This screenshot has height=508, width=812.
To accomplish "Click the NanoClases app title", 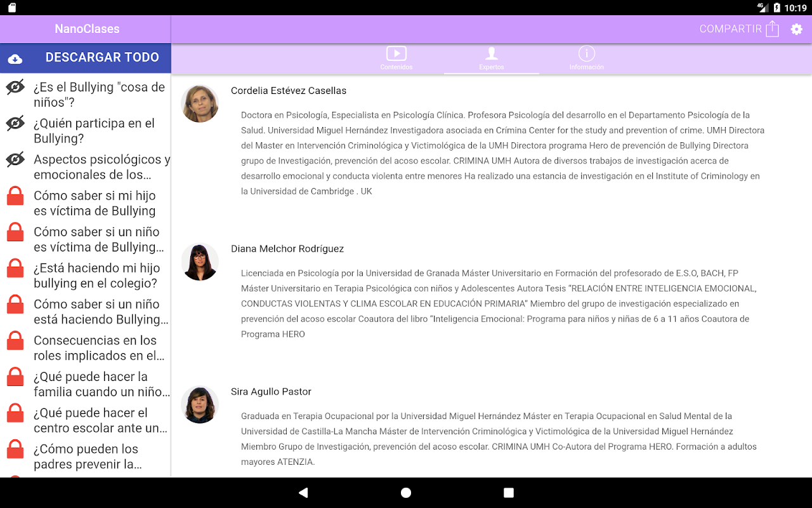I will (x=87, y=29).
